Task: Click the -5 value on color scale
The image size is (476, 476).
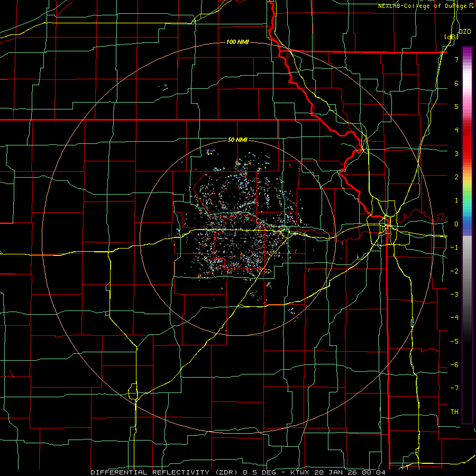Action: [x=454, y=342]
